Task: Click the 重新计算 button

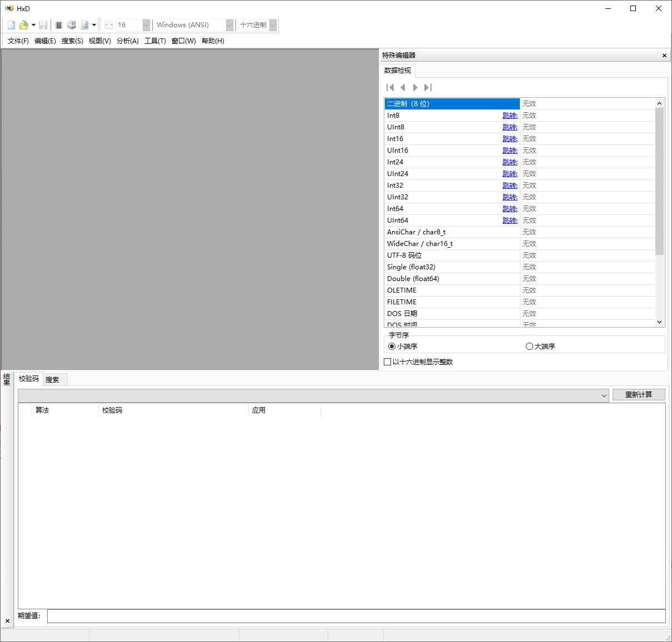Action: point(638,395)
